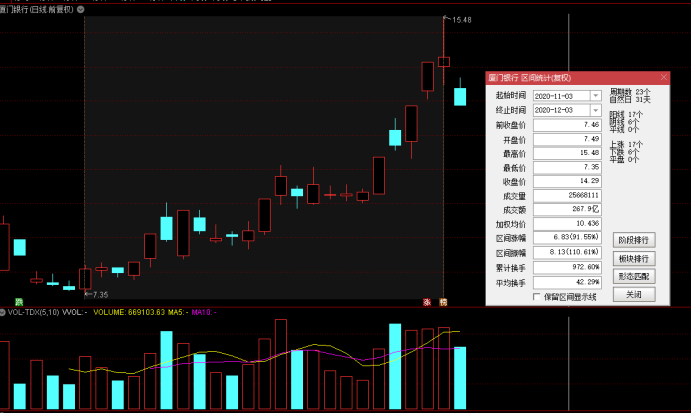Click the 自然日 31天 statistic

(x=630, y=99)
